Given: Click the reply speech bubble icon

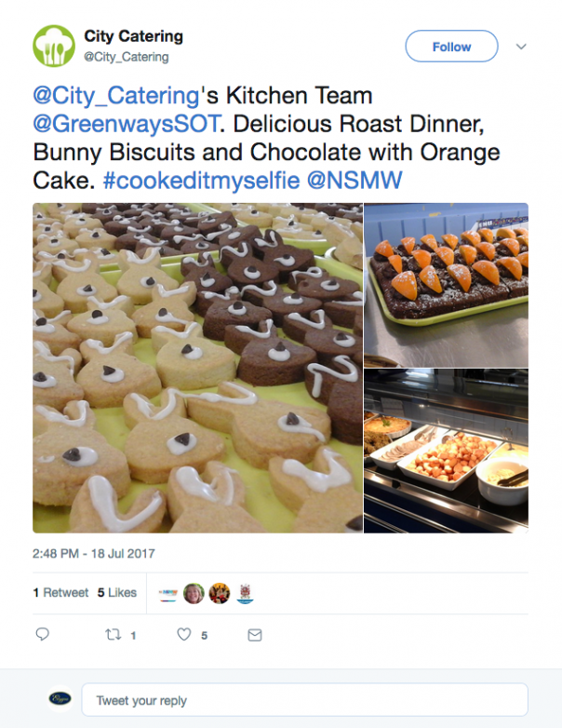Looking at the screenshot, I should (42, 635).
